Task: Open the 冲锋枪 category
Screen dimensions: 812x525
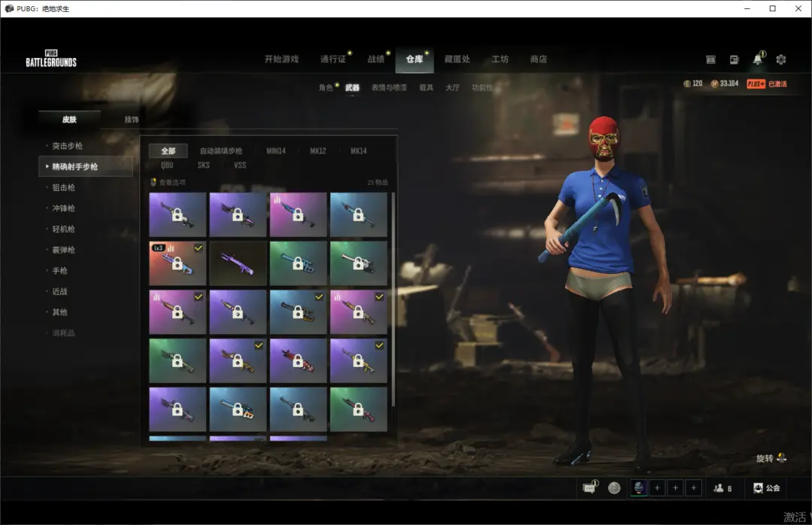Action: tap(64, 208)
